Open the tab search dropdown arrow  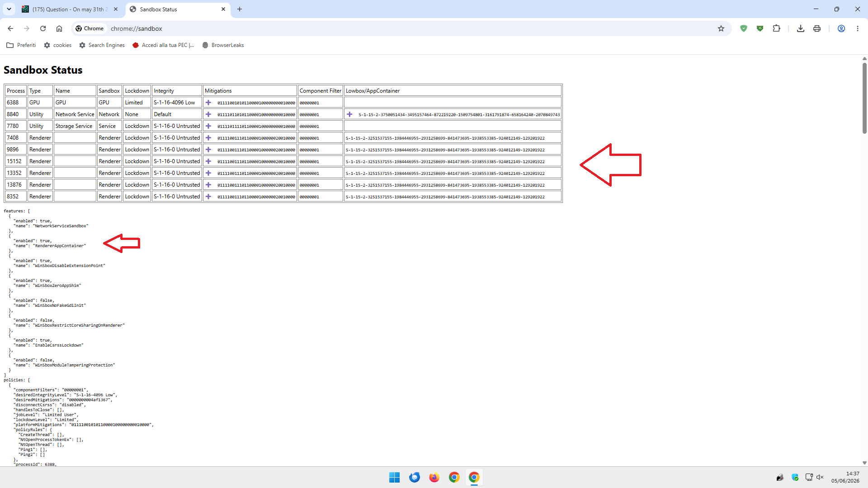click(x=9, y=9)
